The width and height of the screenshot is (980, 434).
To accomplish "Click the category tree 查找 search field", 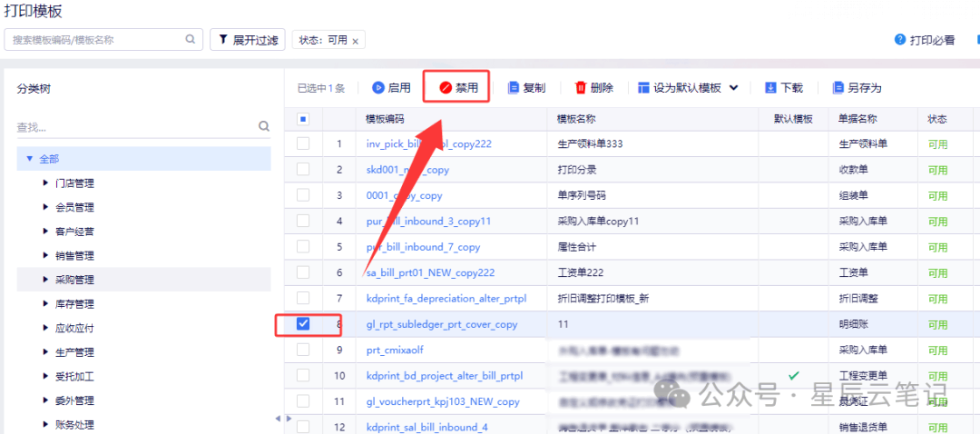I will pyautogui.click(x=136, y=127).
